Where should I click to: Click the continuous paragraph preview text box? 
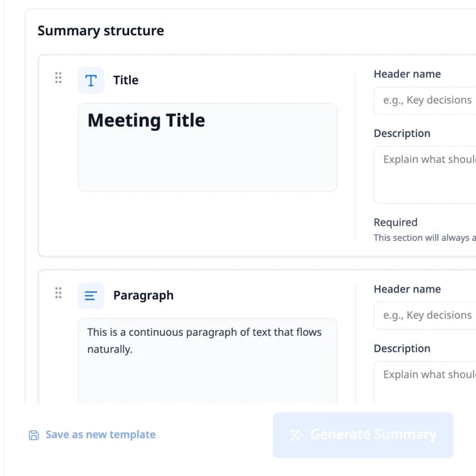tap(207, 361)
